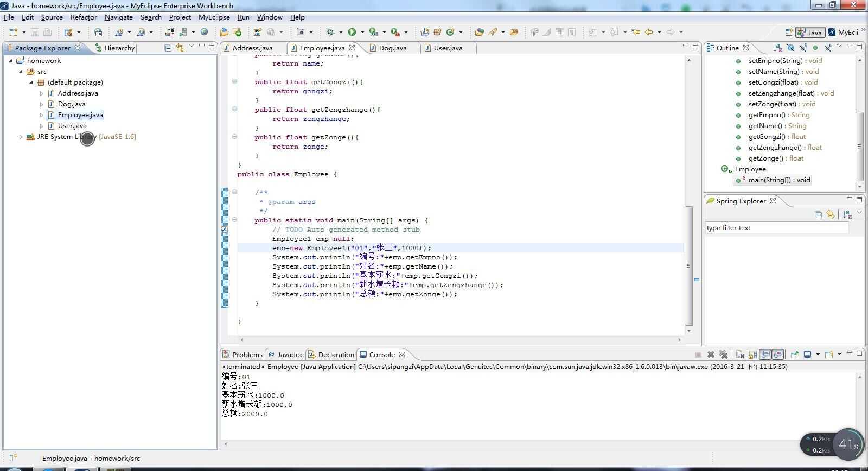Open the Run button dropdown arrow
Image resolution: width=868 pixels, height=471 pixels.
(362, 32)
